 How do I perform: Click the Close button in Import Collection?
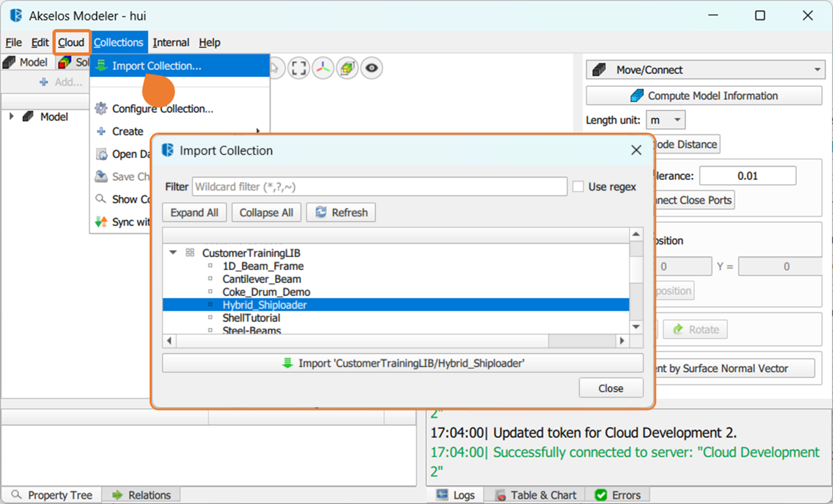tap(611, 388)
